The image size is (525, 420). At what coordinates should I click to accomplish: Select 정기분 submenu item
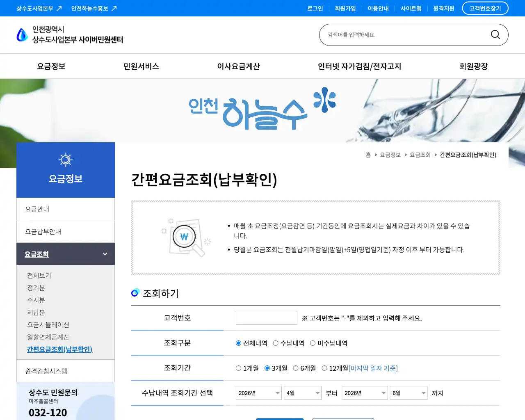click(36, 288)
